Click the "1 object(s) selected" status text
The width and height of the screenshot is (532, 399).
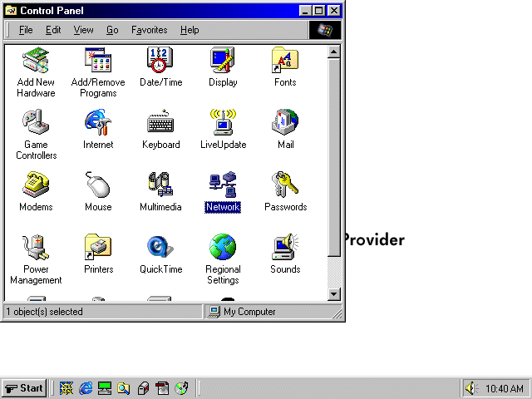coord(44,312)
